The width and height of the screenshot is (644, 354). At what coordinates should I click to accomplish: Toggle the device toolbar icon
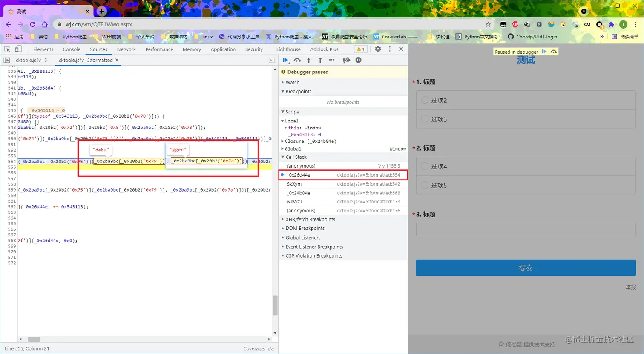coord(18,49)
